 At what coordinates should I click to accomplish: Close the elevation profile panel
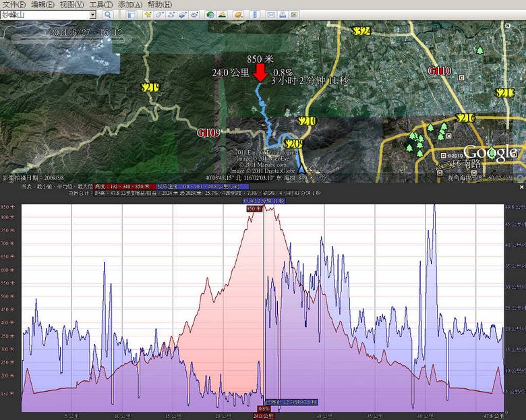[x=521, y=185]
